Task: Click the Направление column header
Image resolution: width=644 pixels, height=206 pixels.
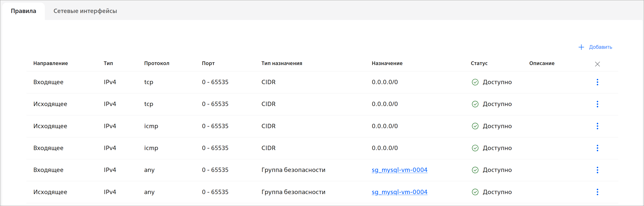Action: 50,63
